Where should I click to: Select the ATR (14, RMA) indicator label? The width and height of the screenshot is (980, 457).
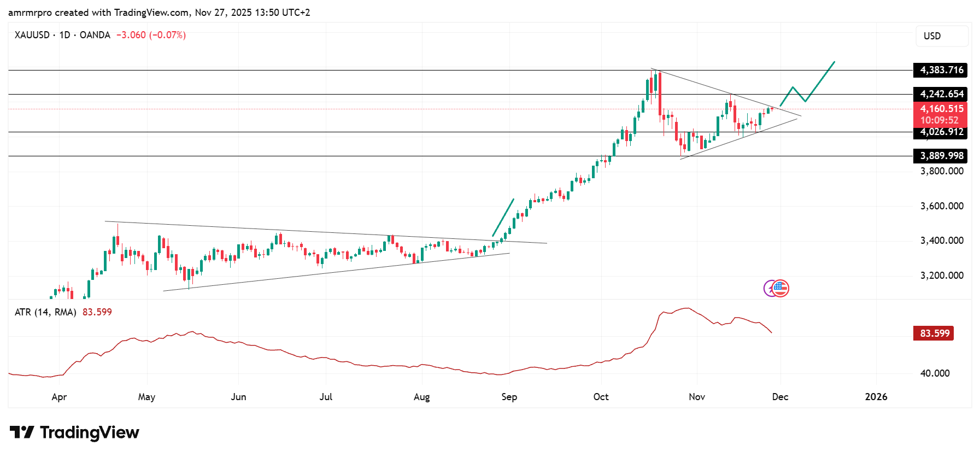(45, 312)
